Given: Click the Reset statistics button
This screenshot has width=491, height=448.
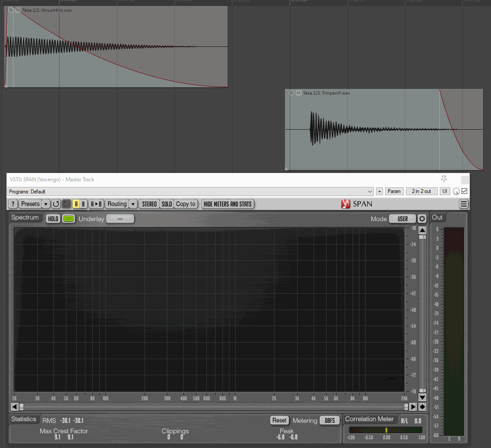Looking at the screenshot, I should point(279,420).
